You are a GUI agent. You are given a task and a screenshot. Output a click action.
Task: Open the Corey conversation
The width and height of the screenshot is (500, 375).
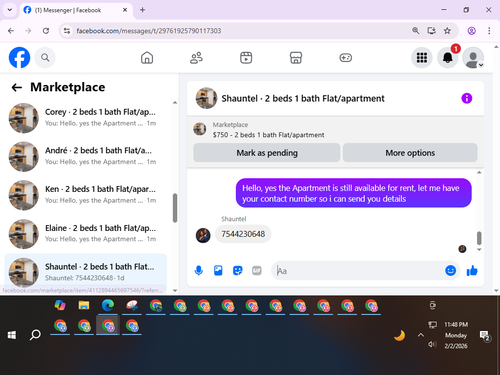(86, 118)
